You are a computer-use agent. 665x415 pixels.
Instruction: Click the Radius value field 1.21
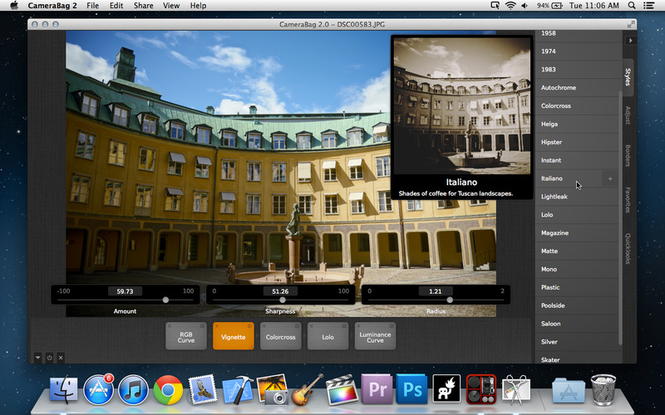point(436,291)
